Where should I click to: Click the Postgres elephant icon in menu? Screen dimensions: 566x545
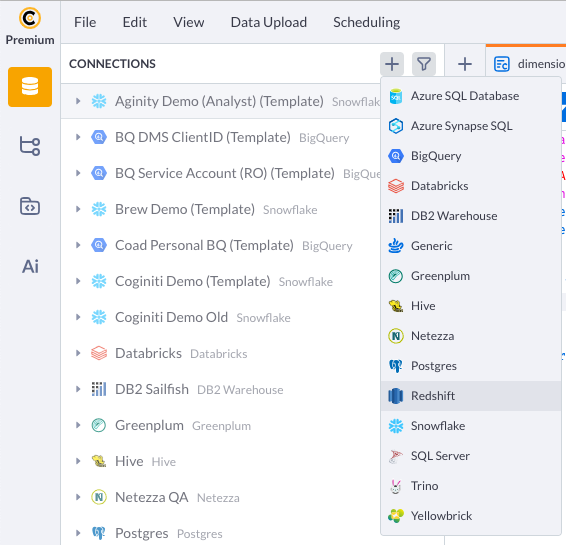[x=396, y=366]
